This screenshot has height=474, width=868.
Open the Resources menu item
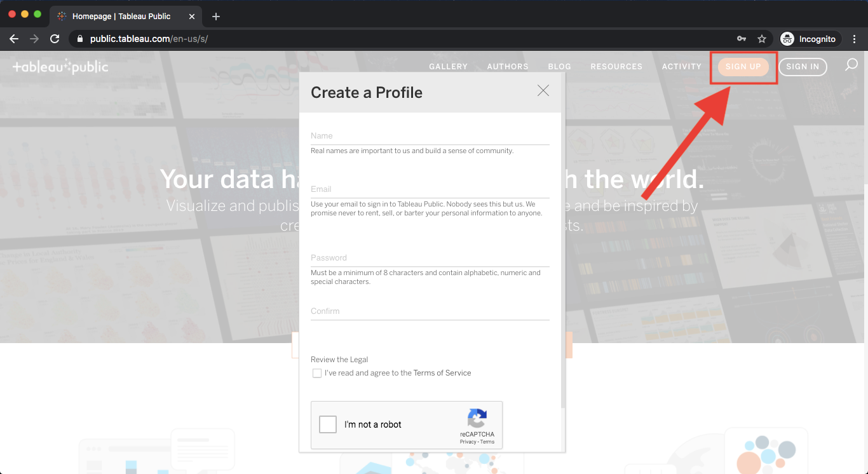pos(616,67)
